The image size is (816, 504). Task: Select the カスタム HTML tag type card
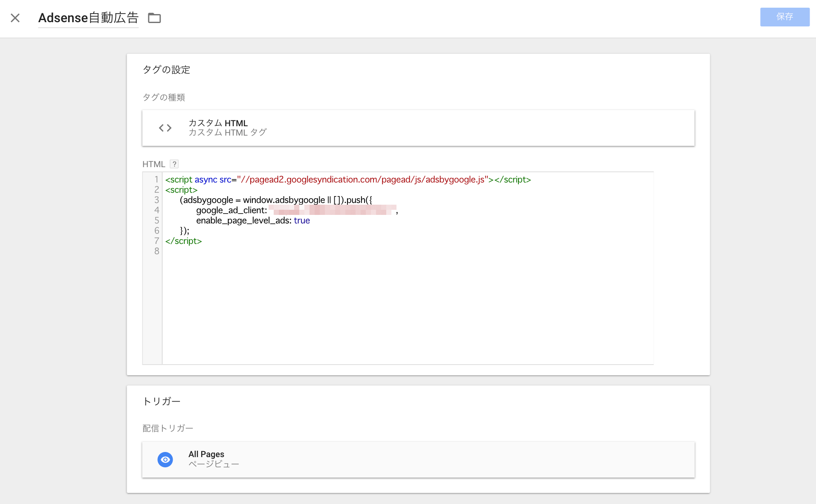click(x=418, y=128)
